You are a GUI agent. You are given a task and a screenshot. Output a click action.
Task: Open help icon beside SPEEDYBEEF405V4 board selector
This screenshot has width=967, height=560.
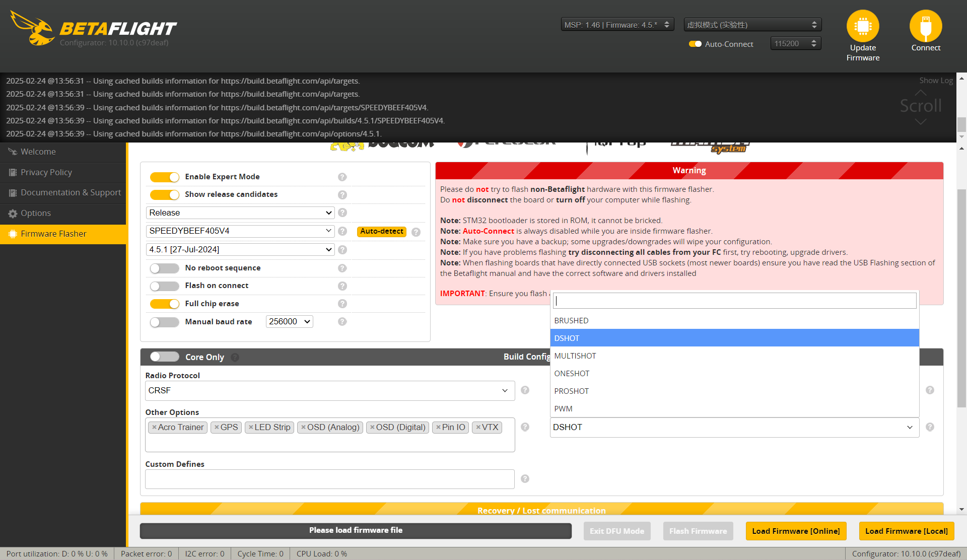[x=342, y=231]
